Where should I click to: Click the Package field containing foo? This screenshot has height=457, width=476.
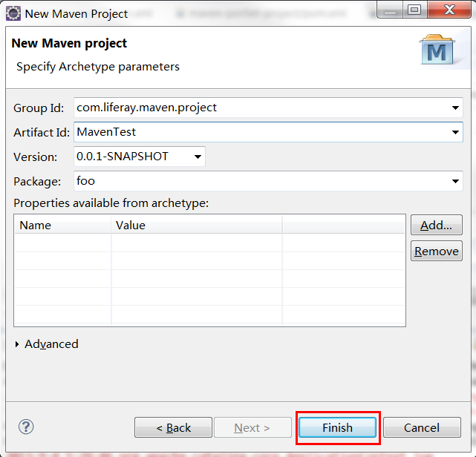pos(260,181)
